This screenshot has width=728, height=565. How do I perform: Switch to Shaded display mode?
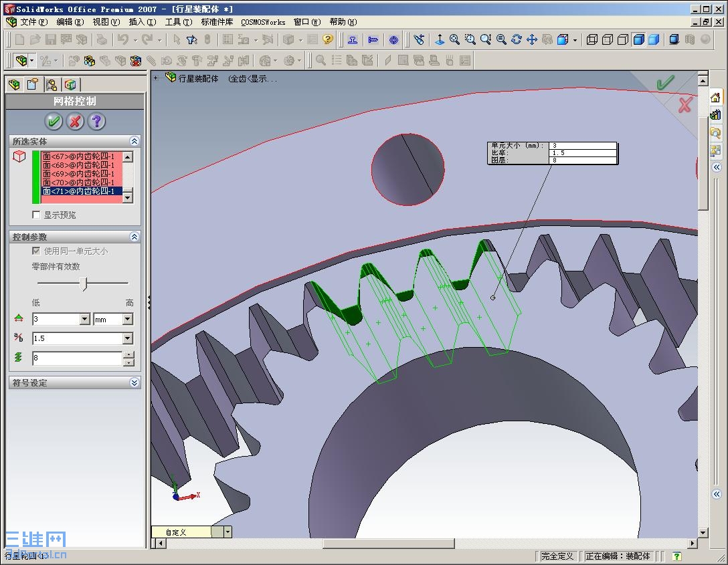tap(654, 40)
